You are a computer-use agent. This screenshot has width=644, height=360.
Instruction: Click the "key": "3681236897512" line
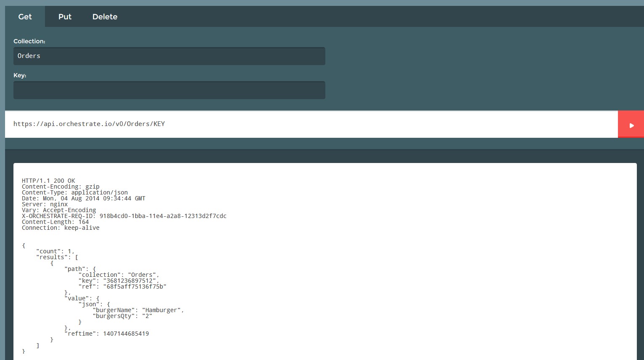tap(119, 281)
